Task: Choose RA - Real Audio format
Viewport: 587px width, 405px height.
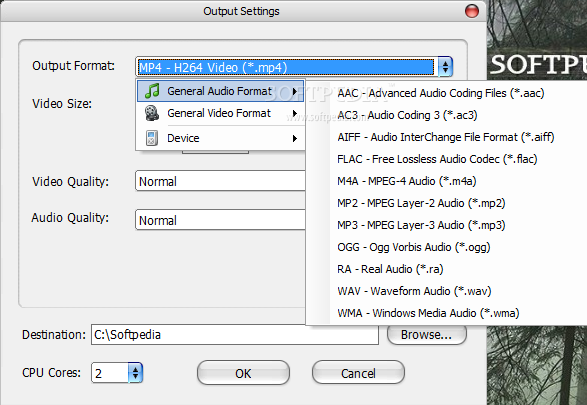Action: pos(390,269)
